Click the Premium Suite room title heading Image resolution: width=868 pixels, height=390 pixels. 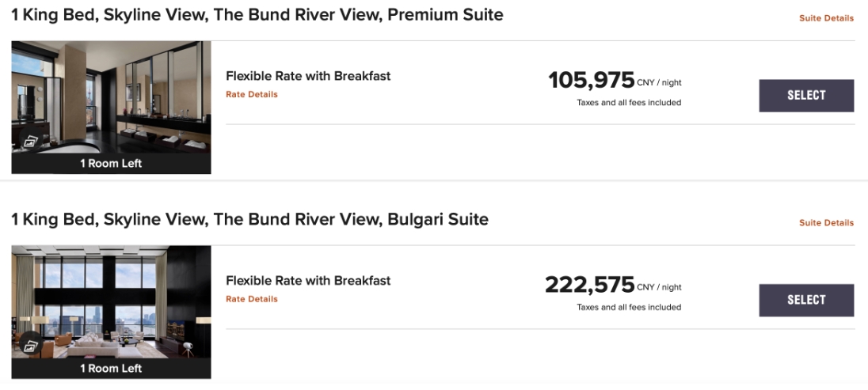[257, 15]
